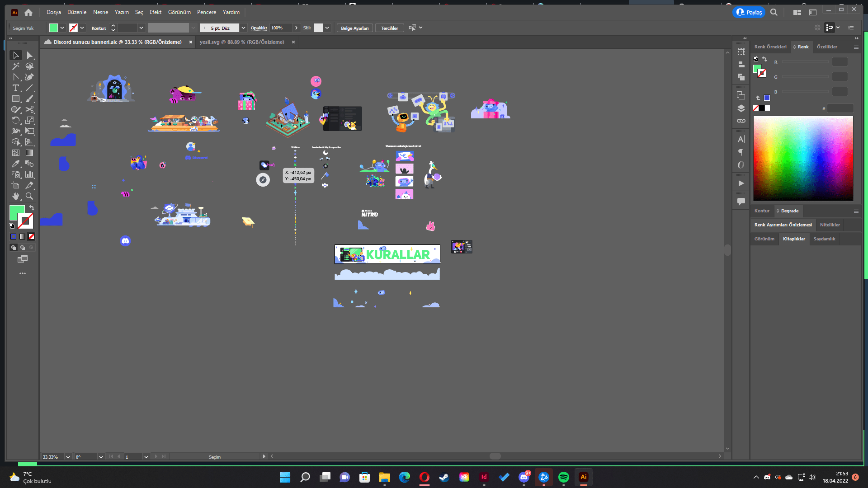Open the Character panel icon
Image resolution: width=868 pixels, height=488 pixels.
741,140
